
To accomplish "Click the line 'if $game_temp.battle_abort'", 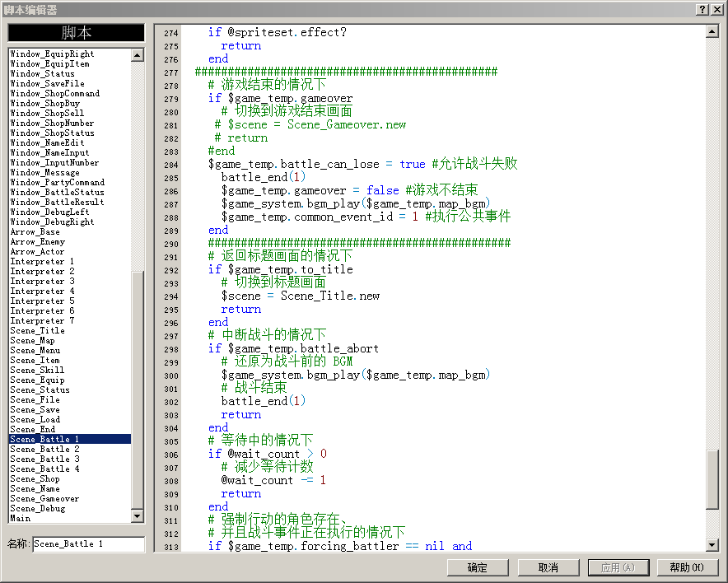I will coord(293,348).
